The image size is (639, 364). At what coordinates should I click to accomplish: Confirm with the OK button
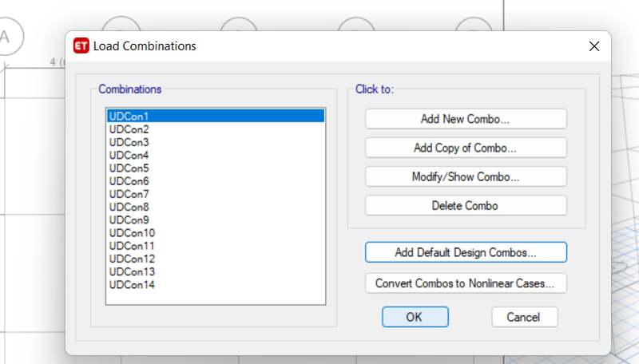pos(415,317)
